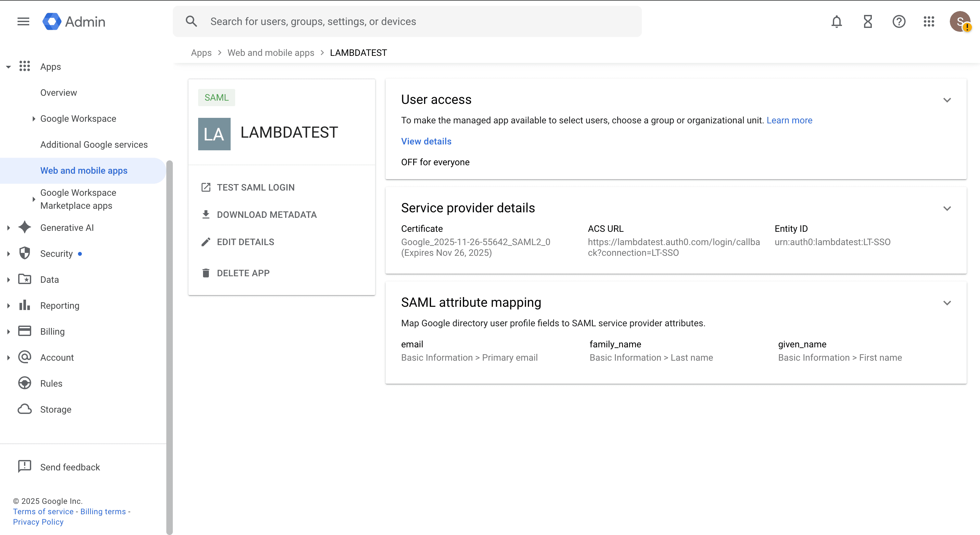Collapse the Apps sidebar section
Screen dimensions: 980x535
8,67
